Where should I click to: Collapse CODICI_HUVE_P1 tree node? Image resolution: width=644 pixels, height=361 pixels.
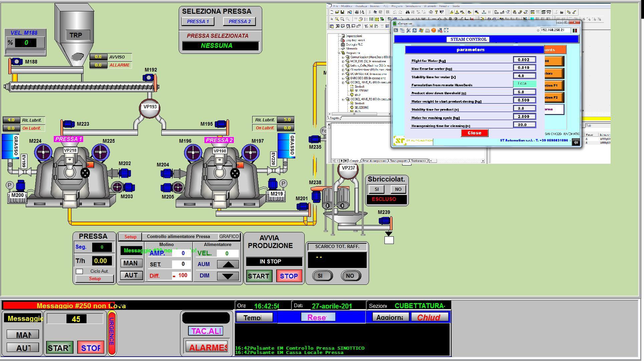point(343,82)
